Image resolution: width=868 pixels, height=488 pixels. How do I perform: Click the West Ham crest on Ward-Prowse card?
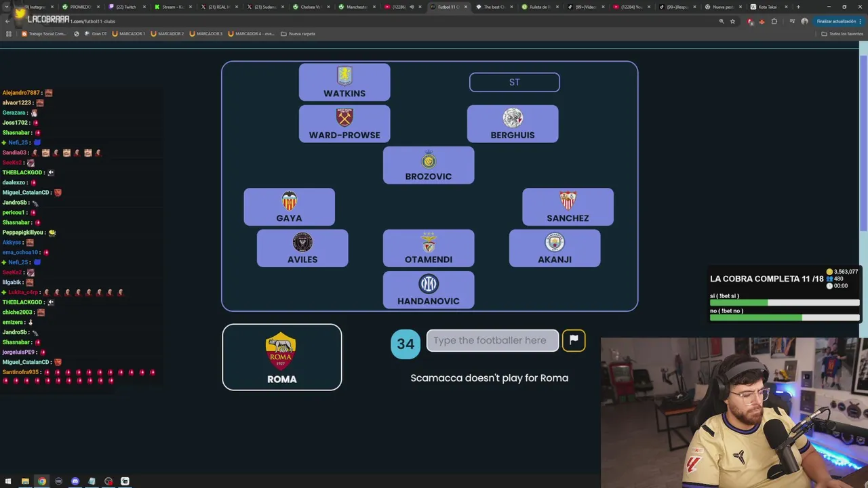pos(344,118)
